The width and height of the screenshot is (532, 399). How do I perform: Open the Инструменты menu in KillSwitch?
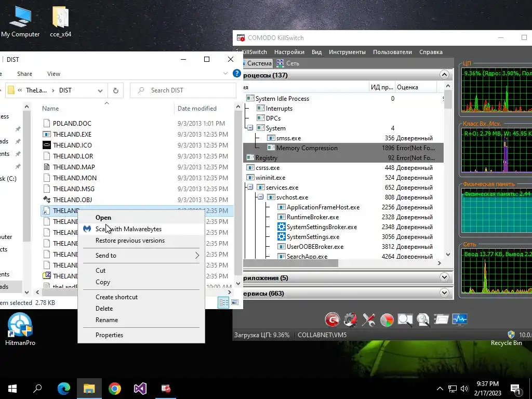click(x=347, y=52)
